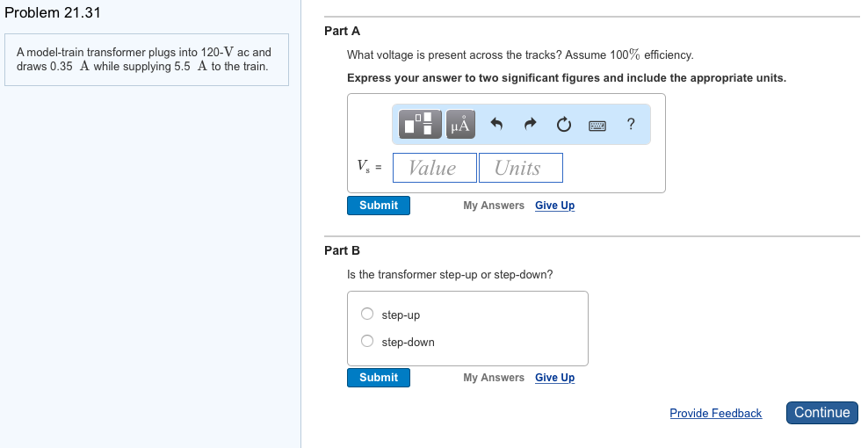This screenshot has width=868, height=448.
Task: Submit the Part A voltage answer
Action: tap(378, 206)
